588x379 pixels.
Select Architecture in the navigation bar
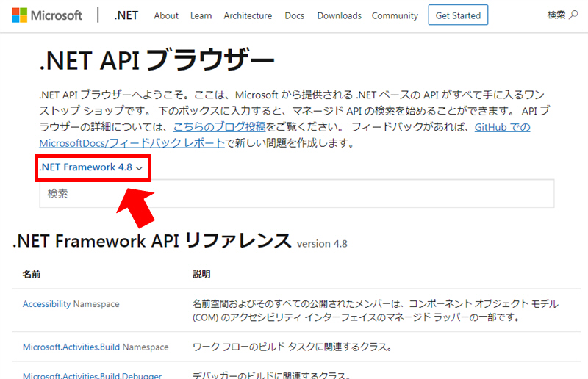(248, 15)
